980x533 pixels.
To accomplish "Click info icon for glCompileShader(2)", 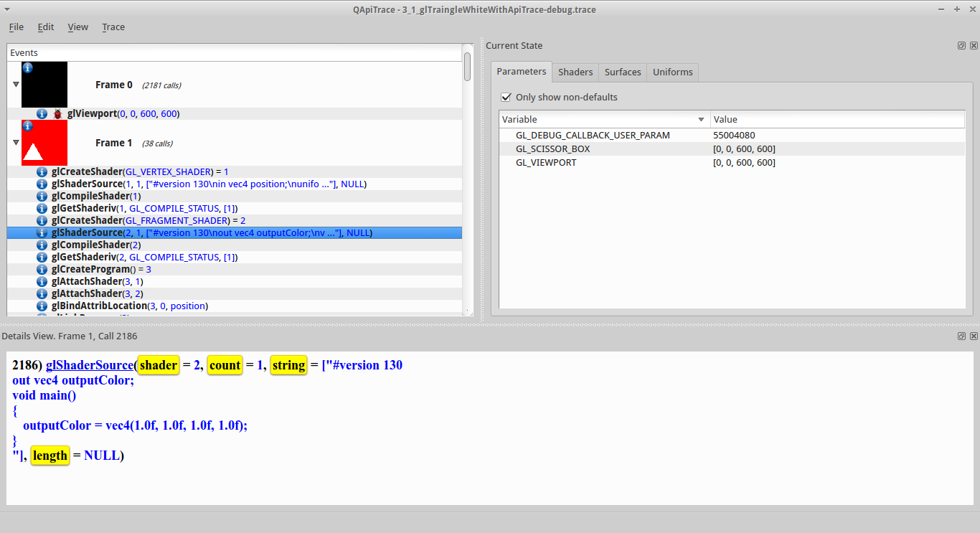I will click(42, 245).
